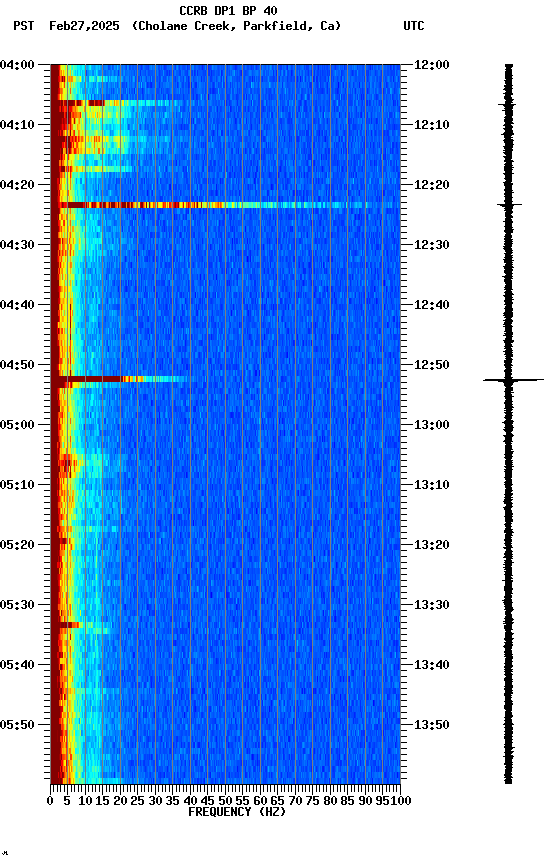
Task: Click the '13:20' UTC time label
Action: pos(432,545)
